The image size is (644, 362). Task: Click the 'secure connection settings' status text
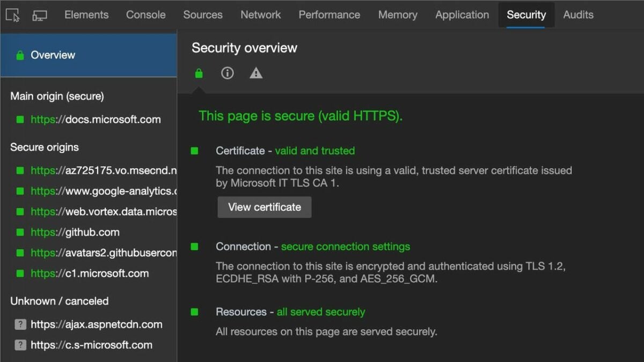tap(346, 247)
